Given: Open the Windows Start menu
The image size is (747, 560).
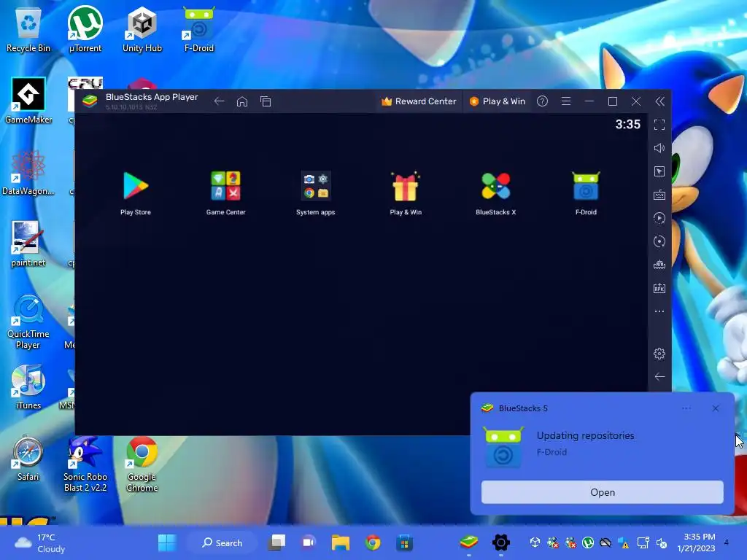Looking at the screenshot, I should coord(167,542).
